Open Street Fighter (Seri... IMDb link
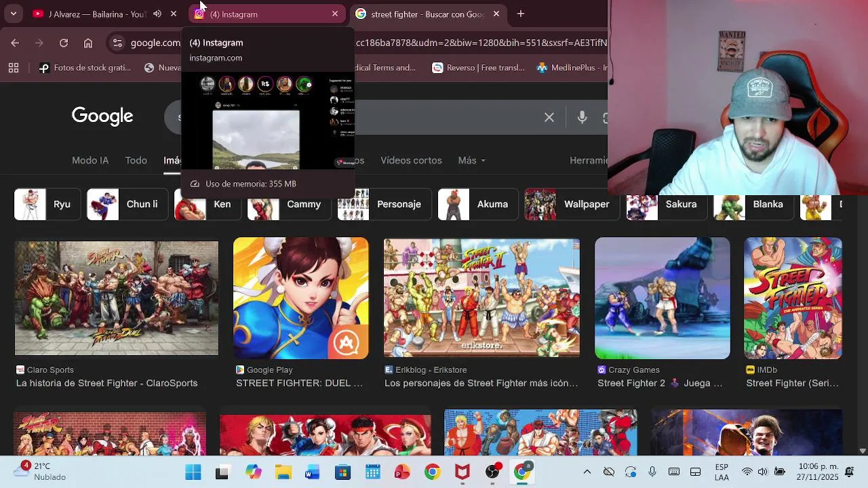This screenshot has height=488, width=868. [x=793, y=383]
